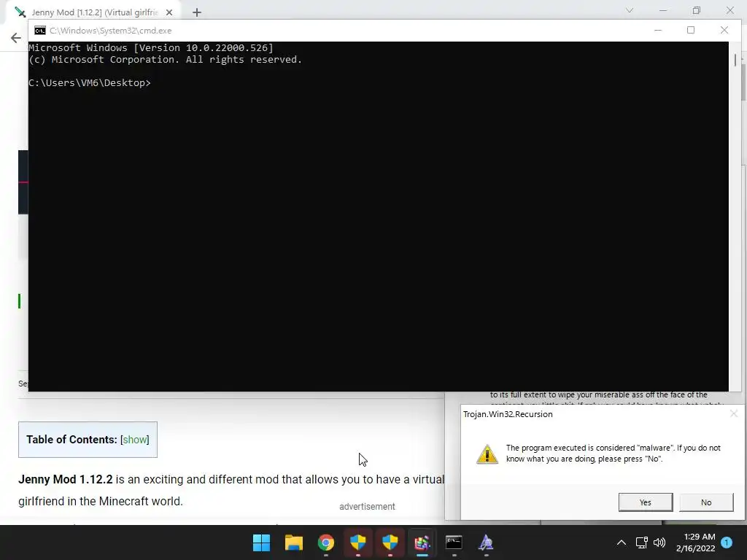Click the Table of Contents box heading

point(71,440)
